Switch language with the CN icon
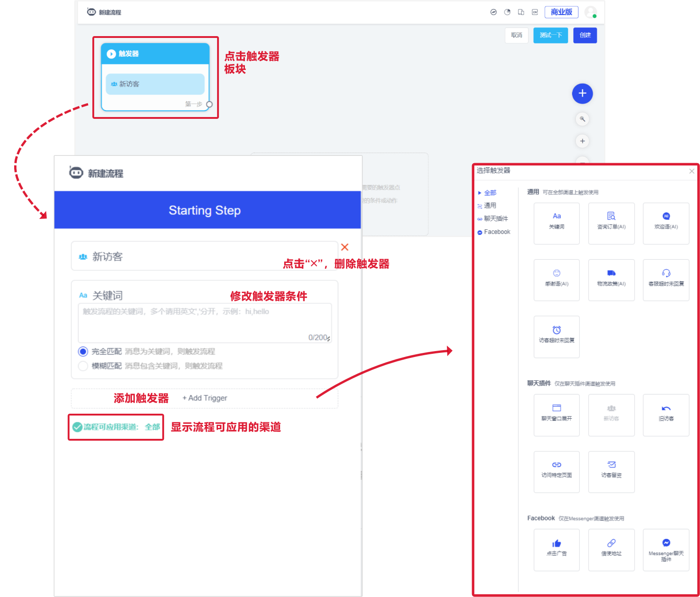Viewport: 700px width, 597px height. tap(535, 12)
